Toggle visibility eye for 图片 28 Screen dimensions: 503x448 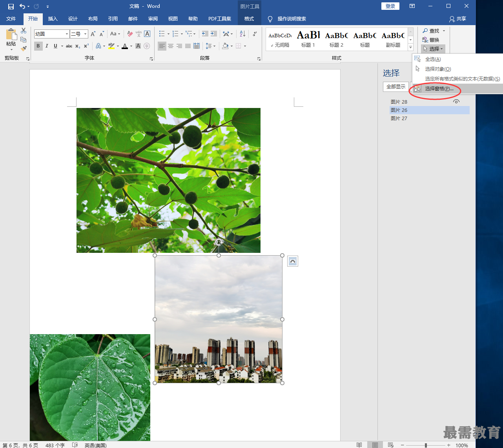[x=456, y=101]
